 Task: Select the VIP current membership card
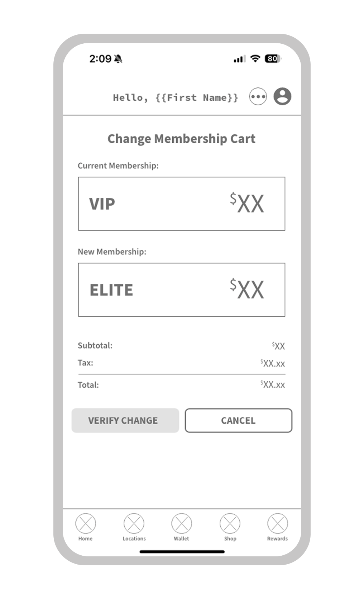click(x=182, y=203)
